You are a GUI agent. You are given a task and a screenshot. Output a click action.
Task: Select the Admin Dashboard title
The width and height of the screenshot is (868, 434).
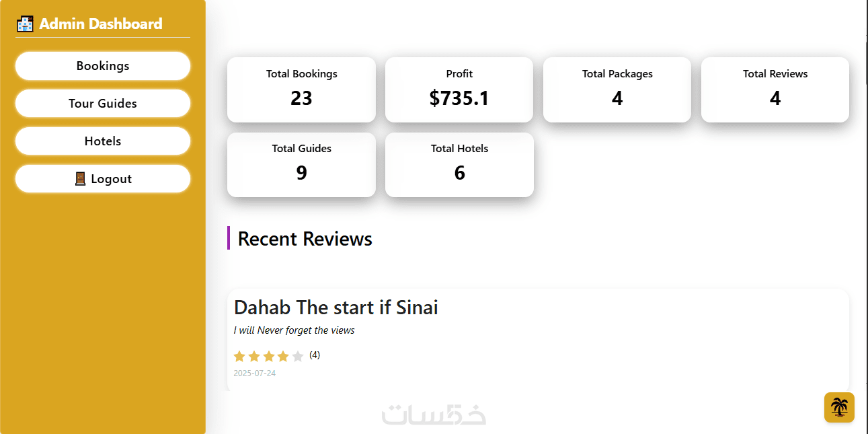coord(101,24)
